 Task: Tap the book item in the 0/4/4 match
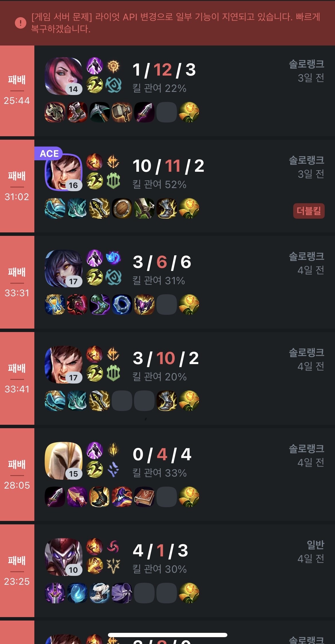144,497
